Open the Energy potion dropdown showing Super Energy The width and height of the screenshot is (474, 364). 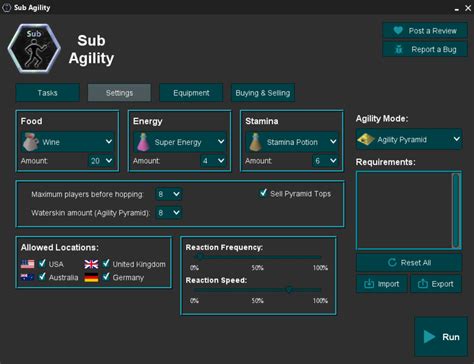pos(180,142)
